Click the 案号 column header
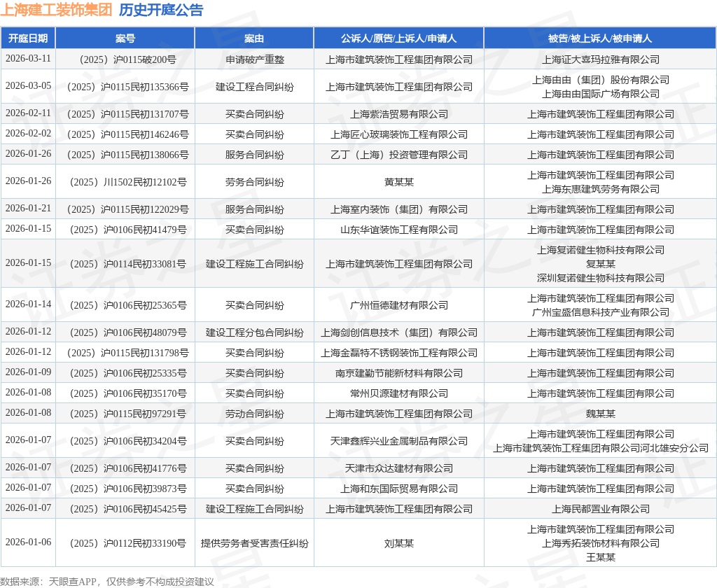The height and width of the screenshot is (588, 717). pos(125,38)
